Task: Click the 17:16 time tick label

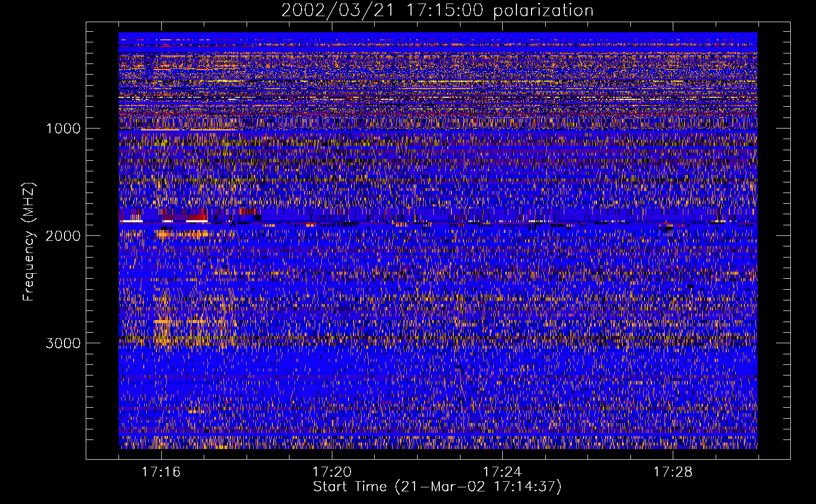Action: [x=161, y=472]
